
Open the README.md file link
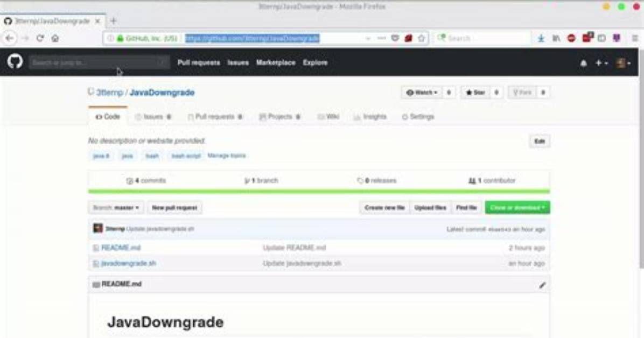point(121,248)
